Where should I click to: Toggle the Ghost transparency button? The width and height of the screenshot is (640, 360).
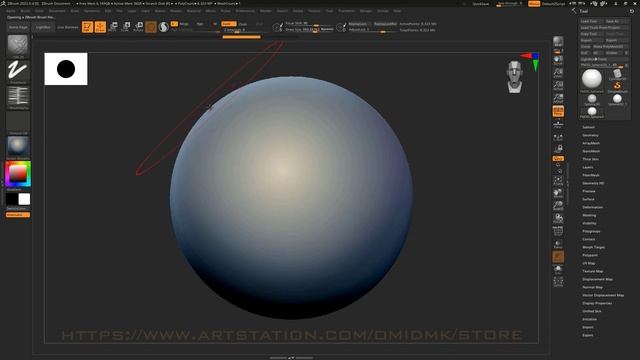pos(558,257)
